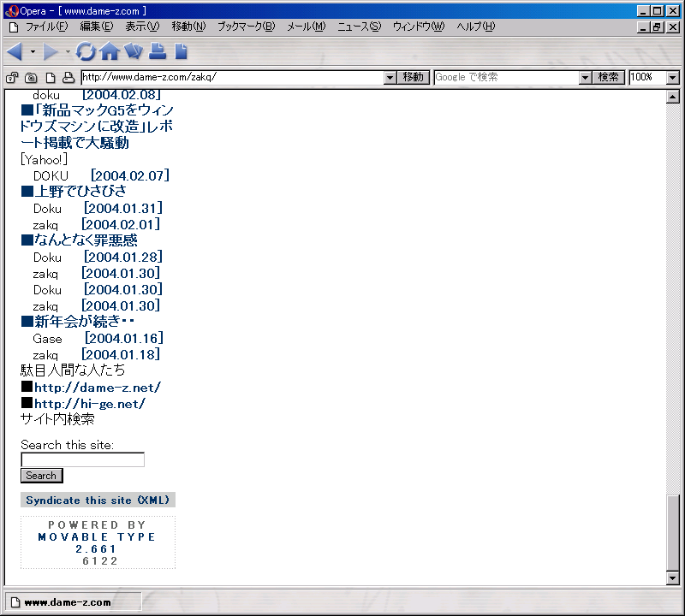Click the document icon left of ファイル menu
Image resolution: width=685 pixels, height=616 pixels.
click(x=14, y=27)
